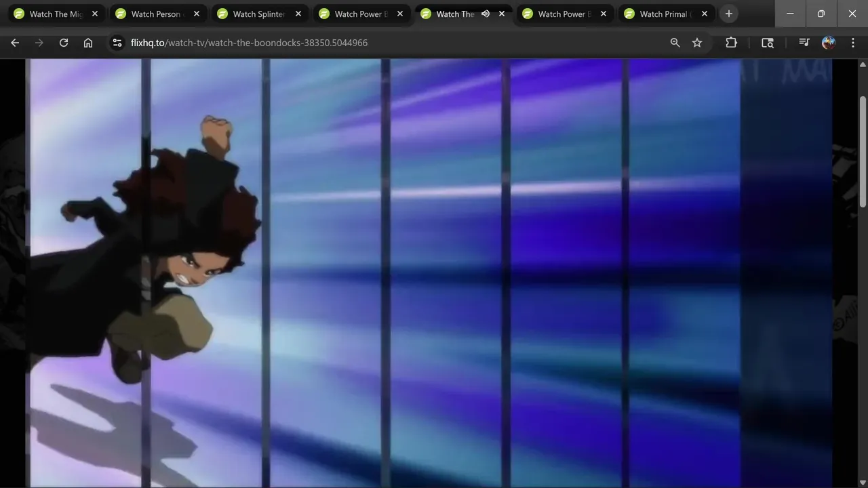This screenshot has height=488, width=868.
Task: Minimize the browser window
Action: pyautogui.click(x=790, y=14)
